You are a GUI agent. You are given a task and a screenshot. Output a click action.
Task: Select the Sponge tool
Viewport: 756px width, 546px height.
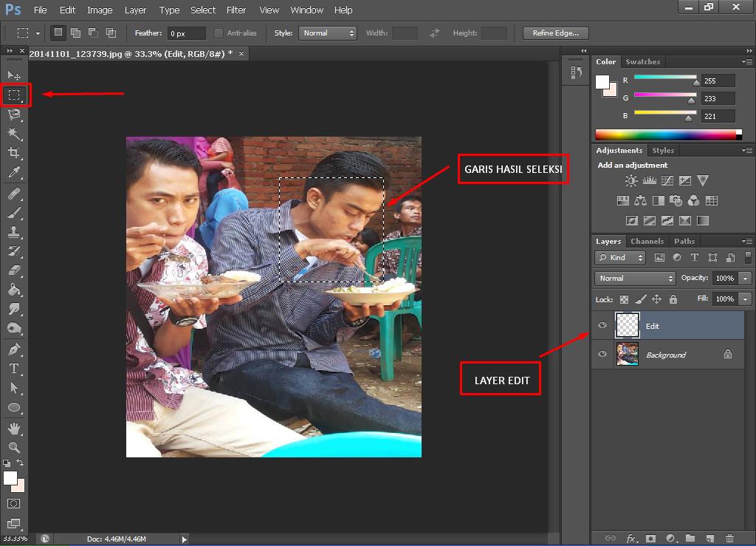15,329
